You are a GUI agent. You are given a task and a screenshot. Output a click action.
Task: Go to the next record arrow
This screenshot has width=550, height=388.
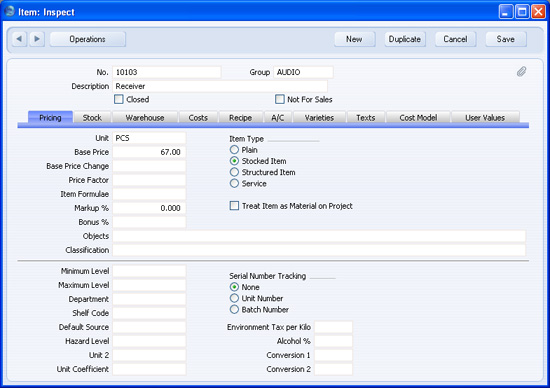37,39
